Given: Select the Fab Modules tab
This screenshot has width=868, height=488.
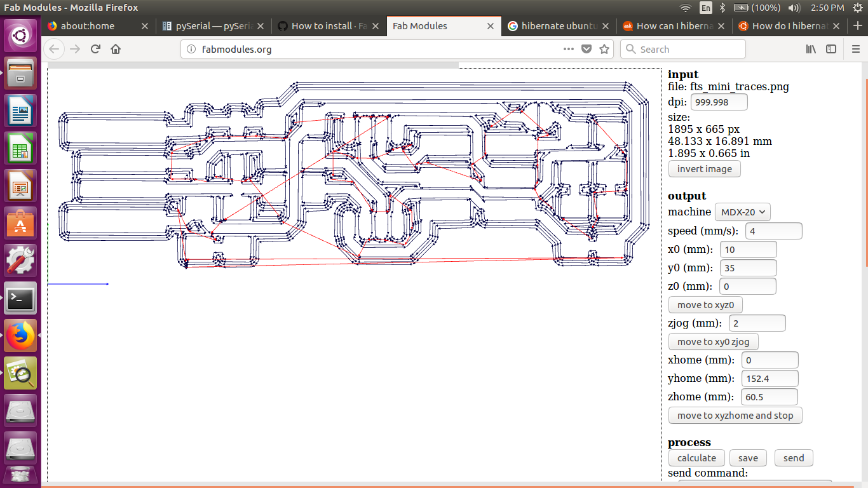Looking at the screenshot, I should [x=419, y=26].
